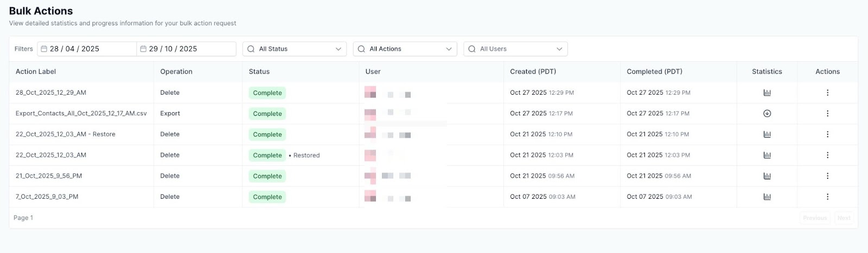Image resolution: width=868 pixels, height=253 pixels.
Task: View statistics for the Restored 22_Oct_2025_12_03_AM row
Action: (767, 155)
